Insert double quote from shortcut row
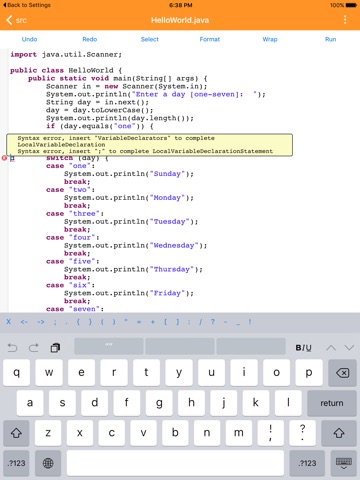This screenshot has width=360, height=480. click(x=126, y=321)
